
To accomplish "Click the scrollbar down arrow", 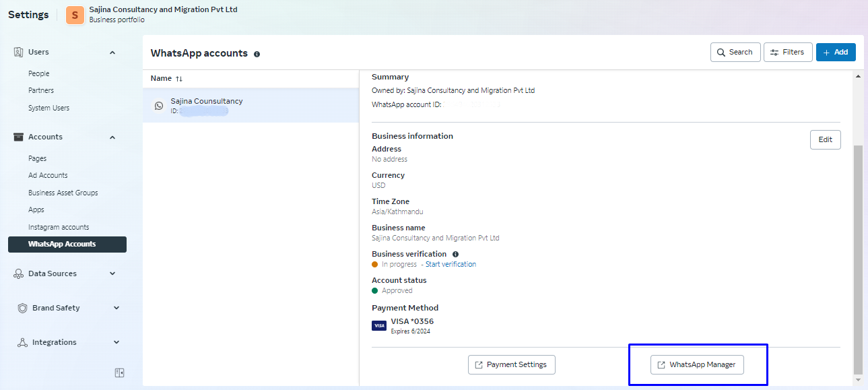I will pos(858,380).
